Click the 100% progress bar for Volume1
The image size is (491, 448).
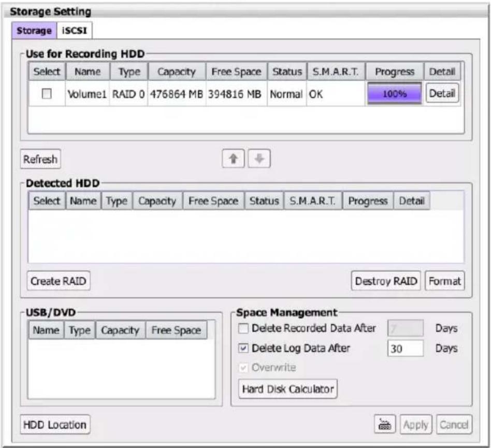click(395, 93)
